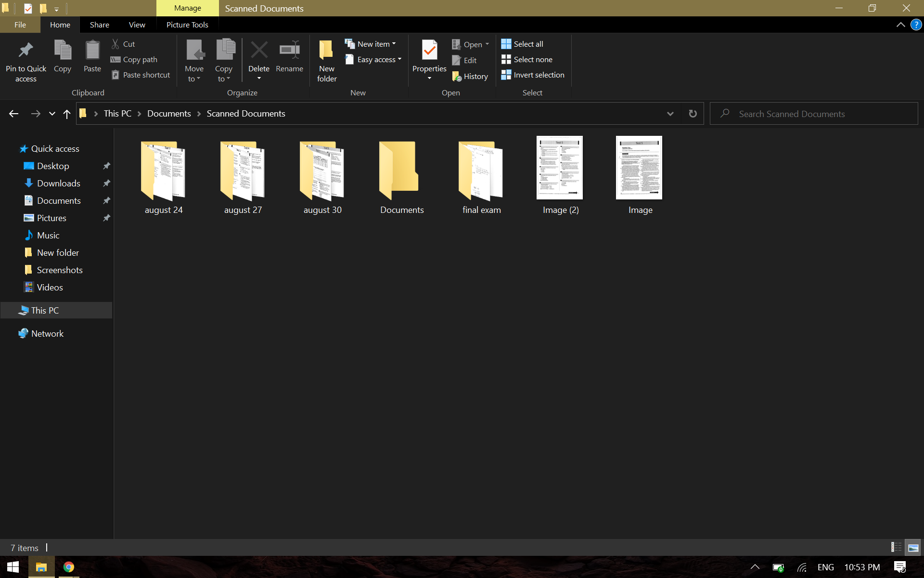Click the Edit ribbon item
Image resolution: width=924 pixels, height=578 pixels.
464,60
